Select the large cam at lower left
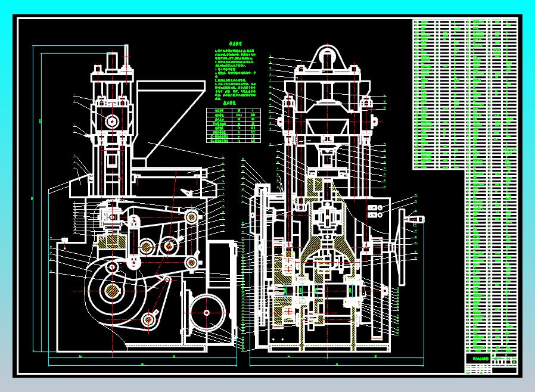 coord(116,292)
